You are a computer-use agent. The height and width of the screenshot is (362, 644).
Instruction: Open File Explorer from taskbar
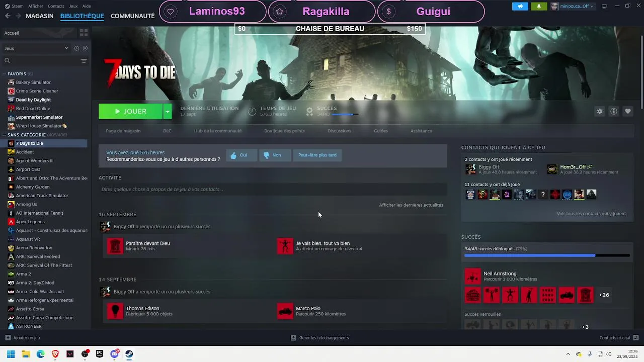(26, 354)
